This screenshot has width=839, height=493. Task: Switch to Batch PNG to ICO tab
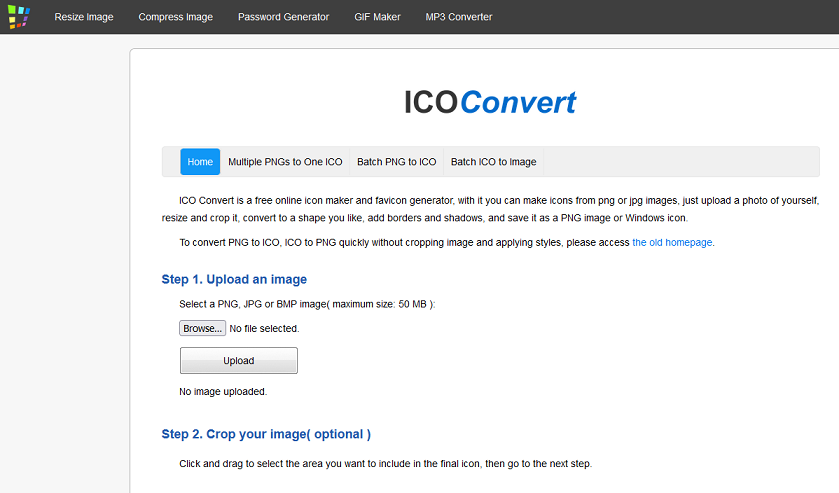pyautogui.click(x=396, y=162)
